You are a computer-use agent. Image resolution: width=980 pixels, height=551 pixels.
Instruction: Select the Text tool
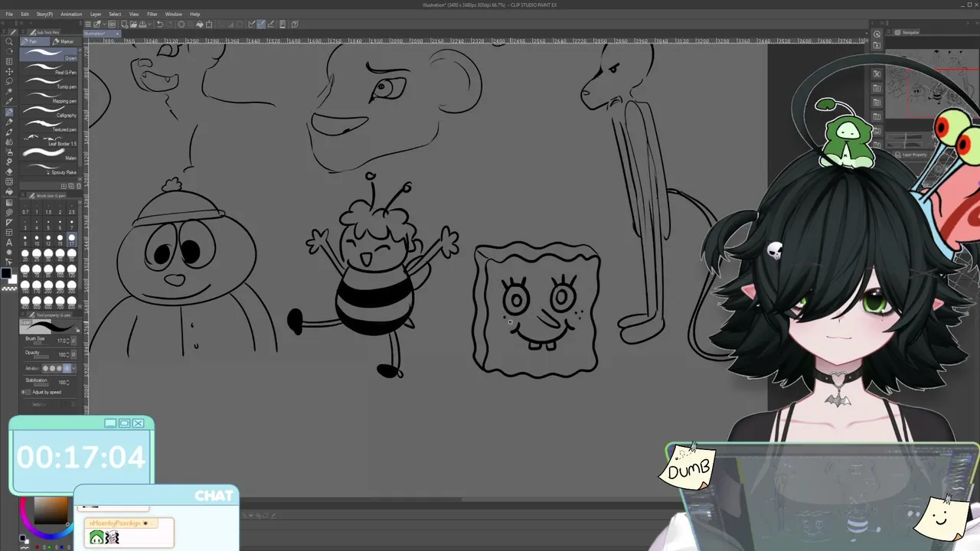[x=9, y=242]
